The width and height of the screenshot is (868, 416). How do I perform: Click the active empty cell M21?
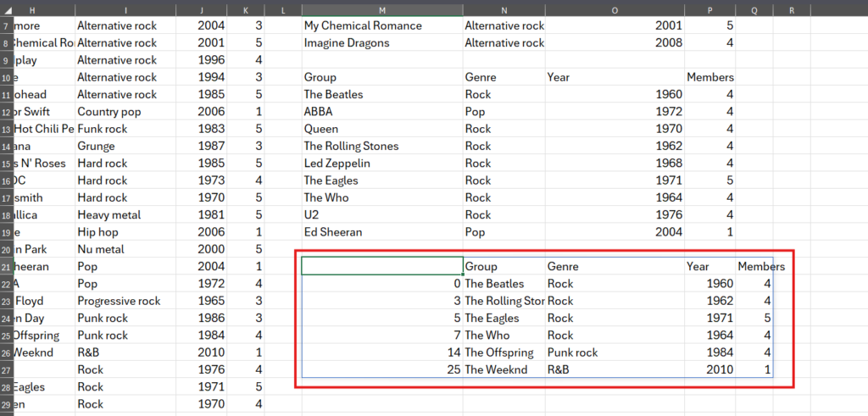tap(382, 267)
